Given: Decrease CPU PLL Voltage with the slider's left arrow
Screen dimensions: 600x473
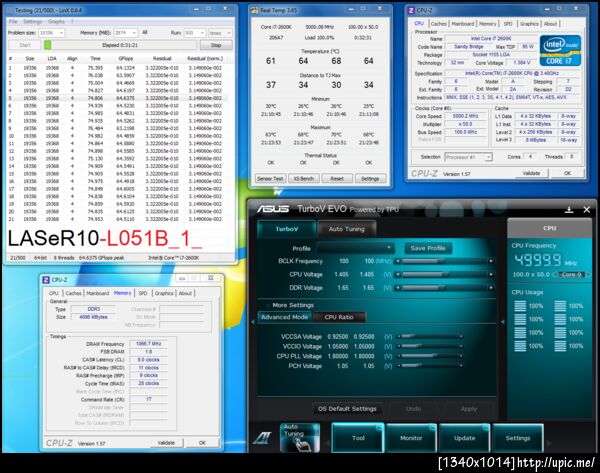Looking at the screenshot, I should (399, 356).
